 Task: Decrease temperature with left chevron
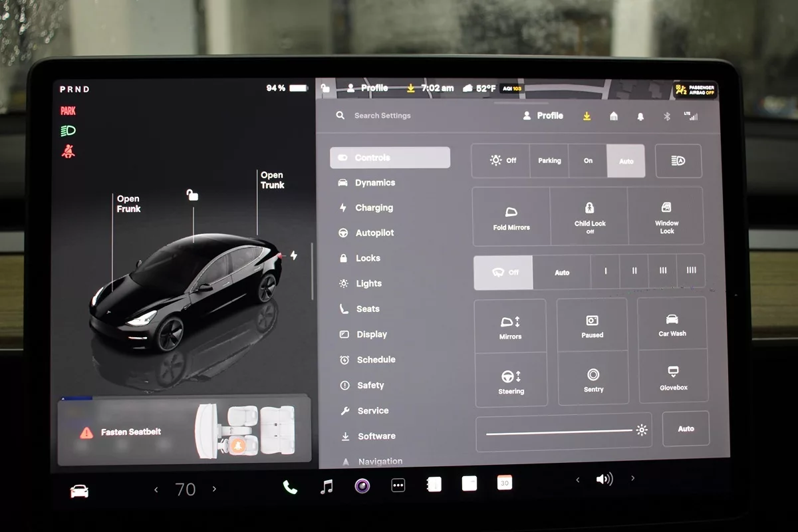point(156,489)
